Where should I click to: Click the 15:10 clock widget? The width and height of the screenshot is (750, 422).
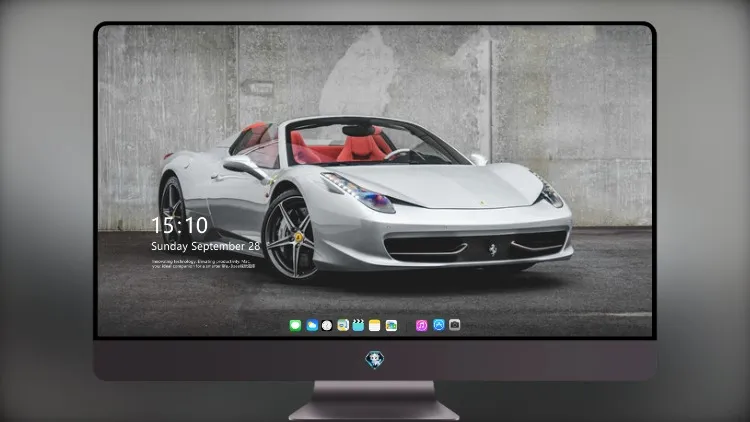179,225
